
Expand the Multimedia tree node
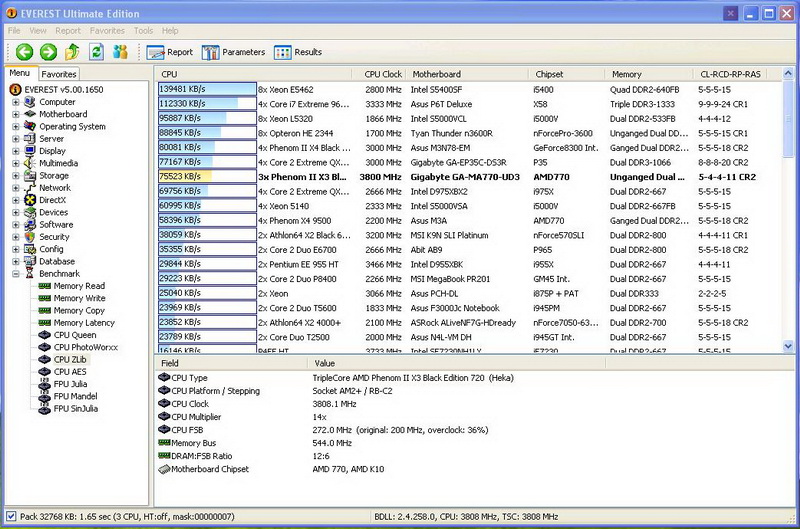15,163
